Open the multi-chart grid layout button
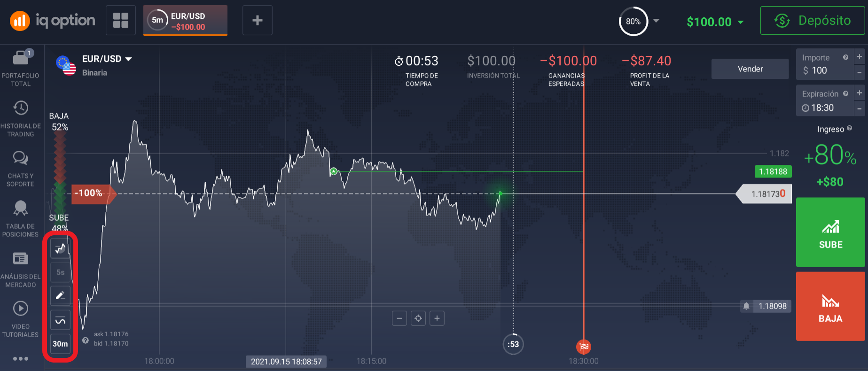Screen dimensions: 868x371 pyautogui.click(x=121, y=20)
